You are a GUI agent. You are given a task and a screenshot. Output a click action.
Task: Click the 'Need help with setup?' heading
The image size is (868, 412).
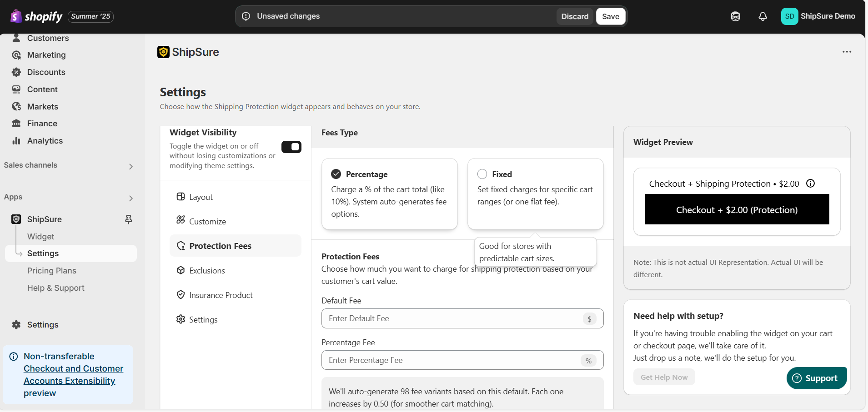678,316
